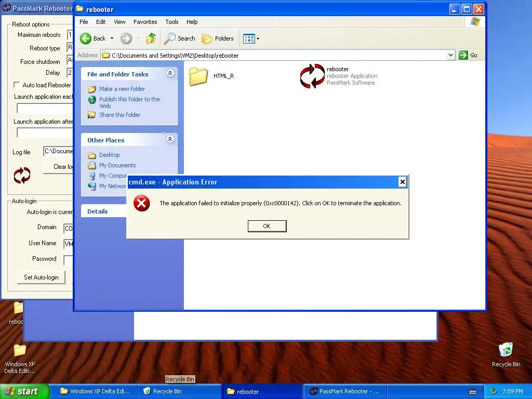Click the PassMark red arrows logo
The width and height of the screenshot is (532, 399).
22,176
